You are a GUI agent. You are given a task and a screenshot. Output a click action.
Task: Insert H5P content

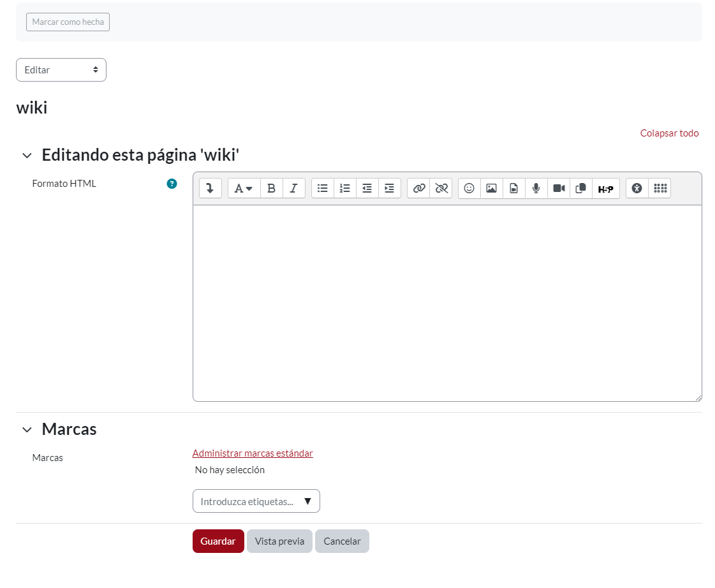tap(605, 188)
